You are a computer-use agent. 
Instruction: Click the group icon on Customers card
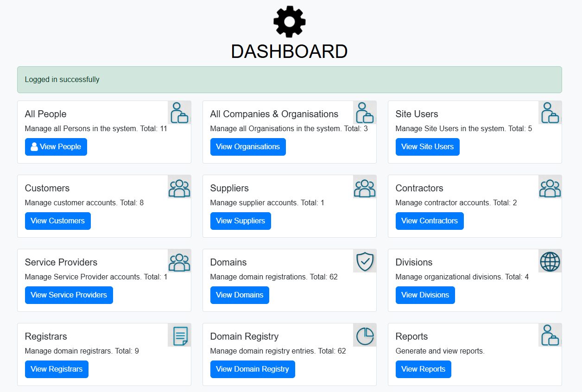179,187
